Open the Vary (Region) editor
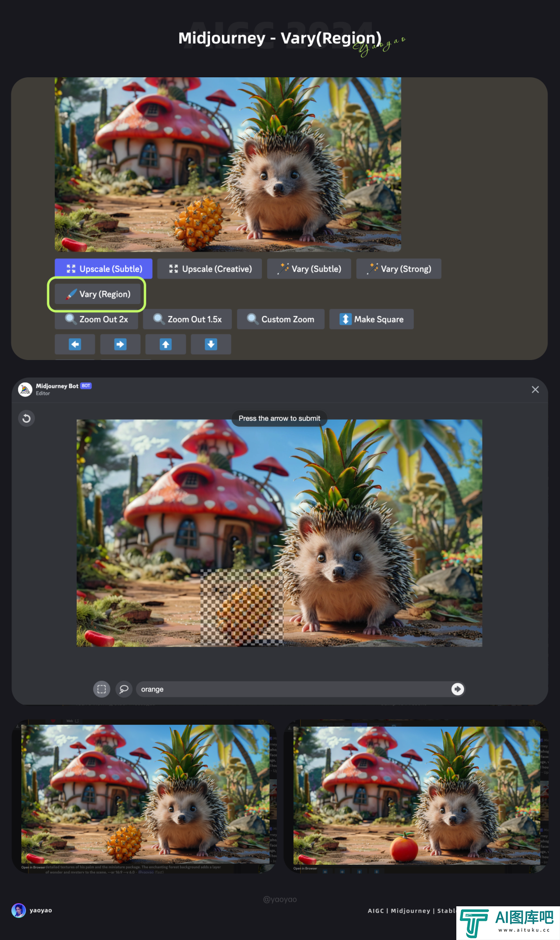 click(97, 294)
